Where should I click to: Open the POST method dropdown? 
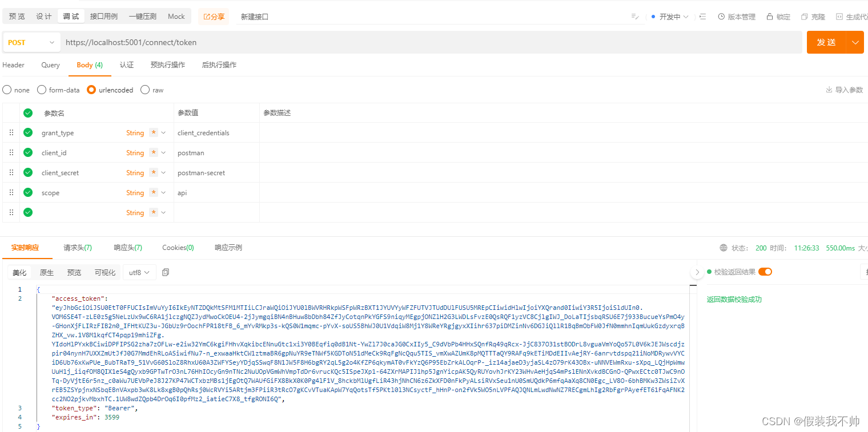coord(31,42)
